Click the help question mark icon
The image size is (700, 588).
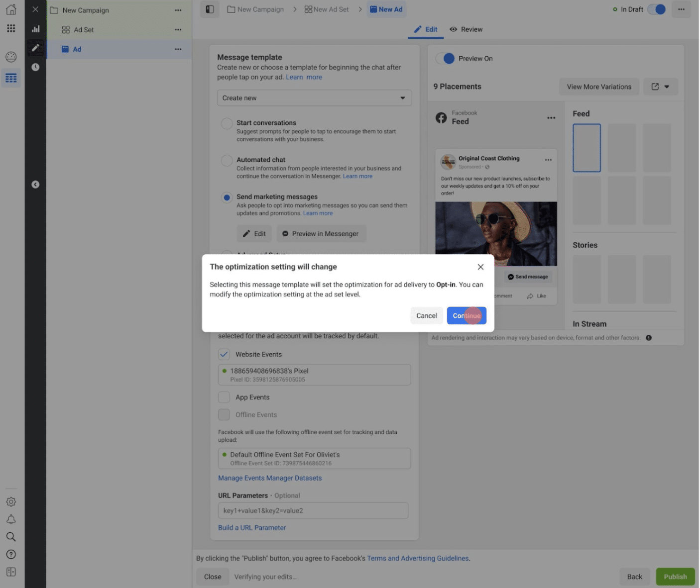(x=11, y=554)
